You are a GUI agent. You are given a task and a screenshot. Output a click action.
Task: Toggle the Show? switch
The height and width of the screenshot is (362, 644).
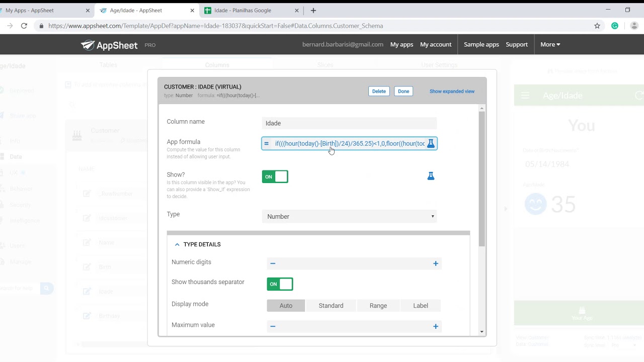[x=275, y=176]
